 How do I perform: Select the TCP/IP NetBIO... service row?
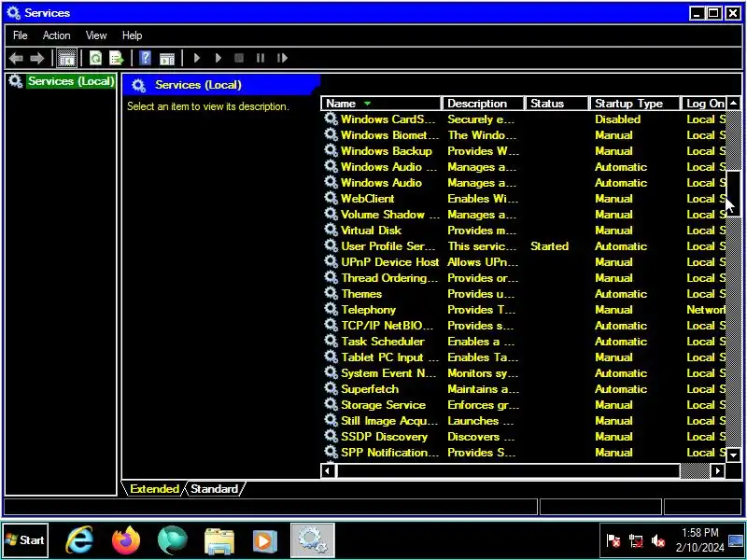524,325
